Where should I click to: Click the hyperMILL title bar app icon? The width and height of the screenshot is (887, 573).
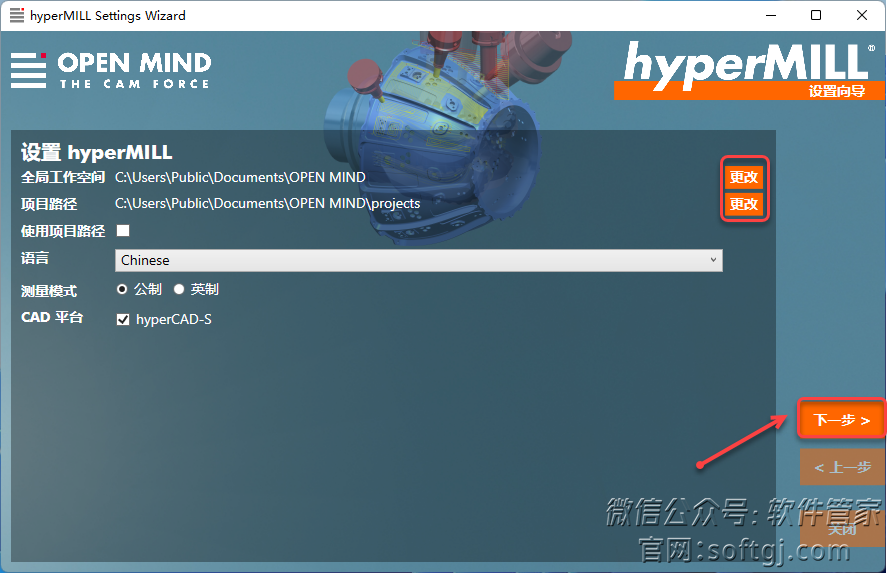17,15
